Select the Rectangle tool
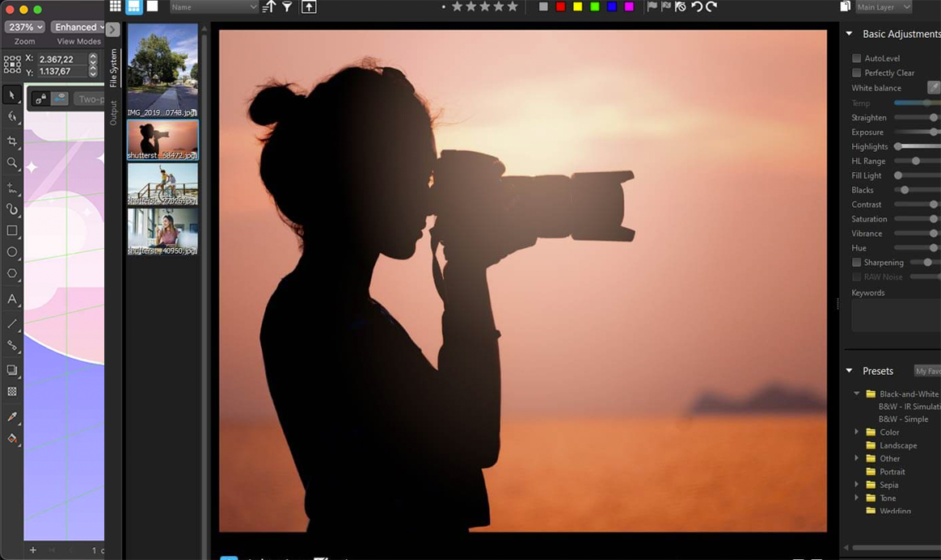This screenshot has height=560, width=941. (11, 231)
